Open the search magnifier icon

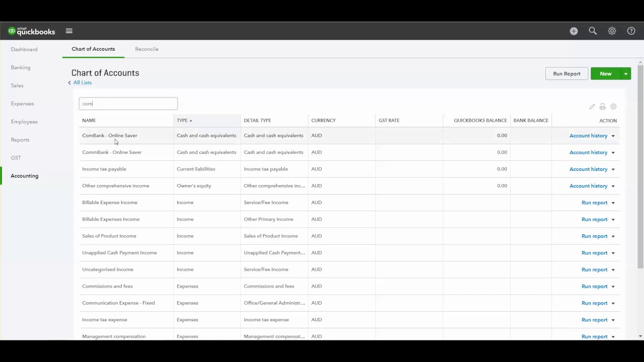(x=593, y=31)
